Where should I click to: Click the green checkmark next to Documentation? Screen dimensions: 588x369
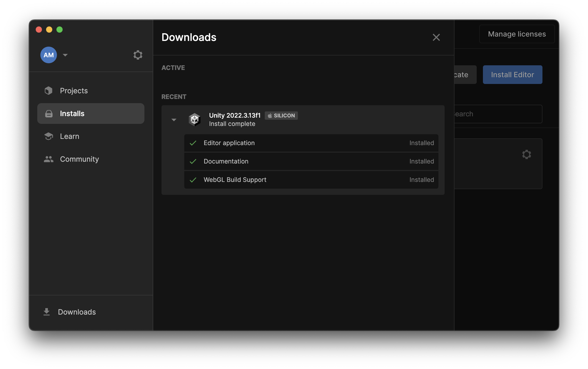(x=193, y=161)
